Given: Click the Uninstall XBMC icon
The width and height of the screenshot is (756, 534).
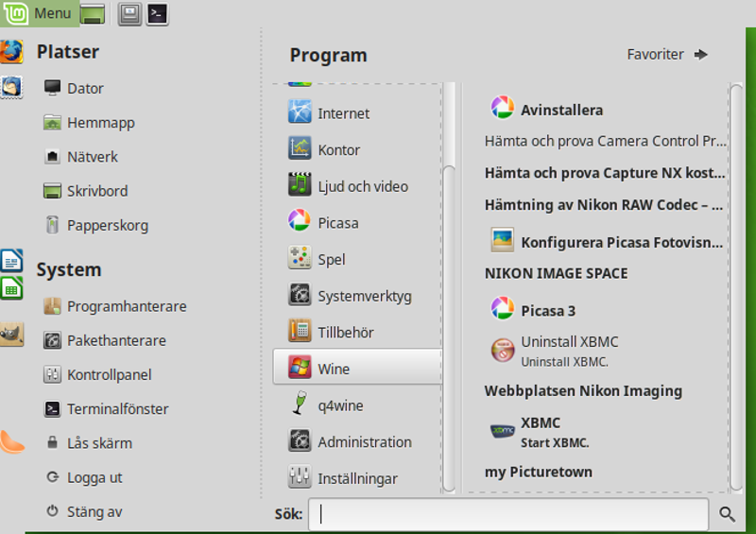Looking at the screenshot, I should click(x=502, y=350).
